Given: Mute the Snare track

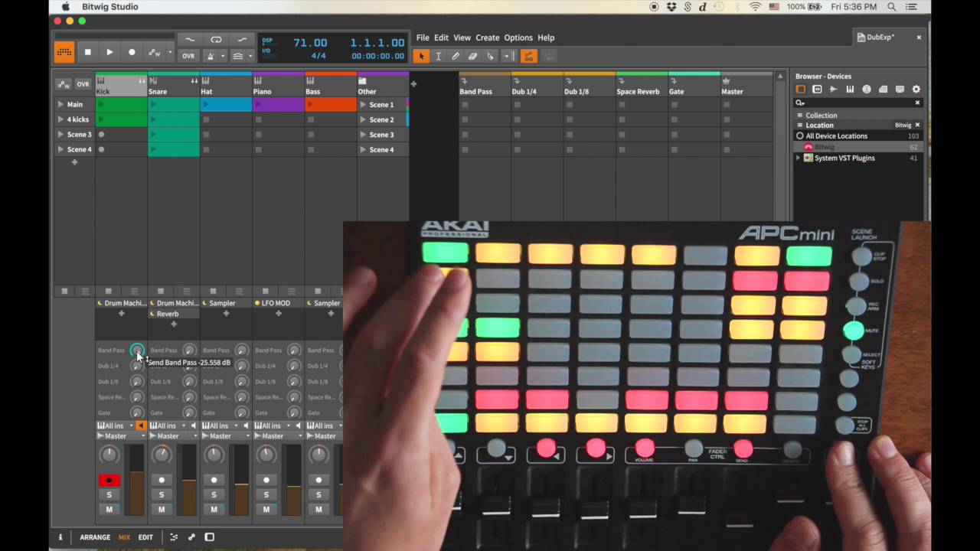Looking at the screenshot, I should (162, 509).
